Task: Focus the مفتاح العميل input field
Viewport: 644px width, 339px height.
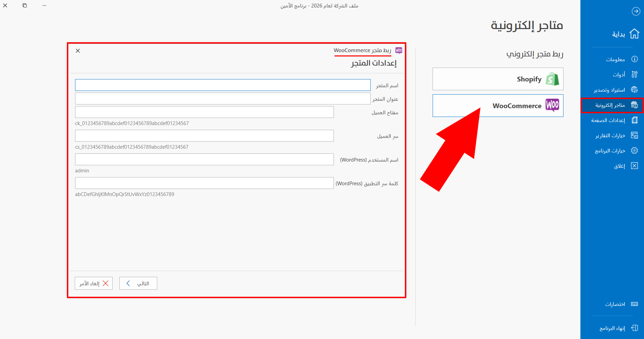Action: click(x=204, y=112)
